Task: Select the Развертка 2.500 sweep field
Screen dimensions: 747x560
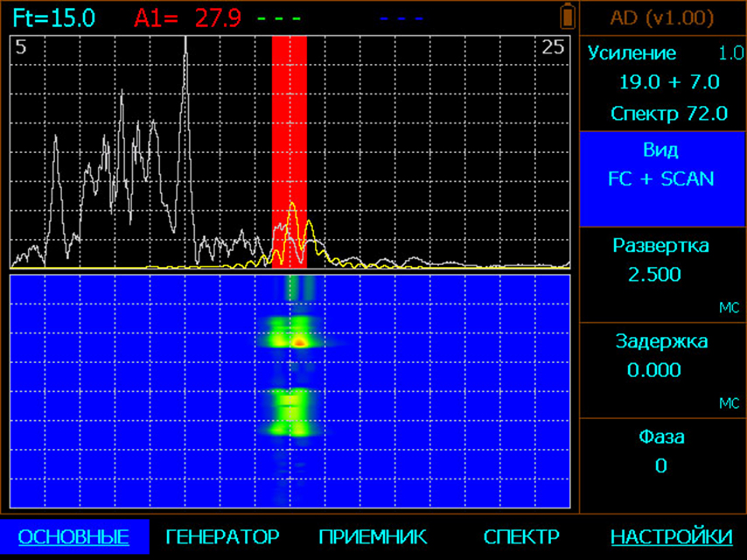Action: pos(661,274)
